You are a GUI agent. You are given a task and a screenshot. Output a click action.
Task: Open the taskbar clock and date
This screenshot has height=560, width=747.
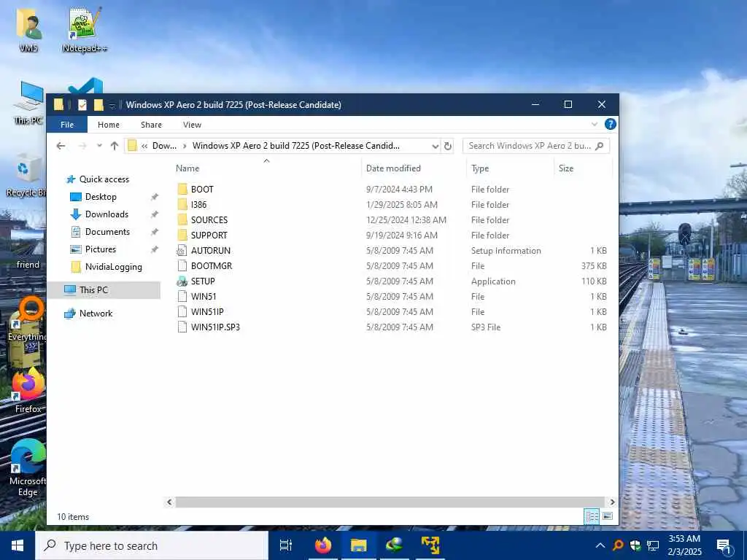coord(684,545)
